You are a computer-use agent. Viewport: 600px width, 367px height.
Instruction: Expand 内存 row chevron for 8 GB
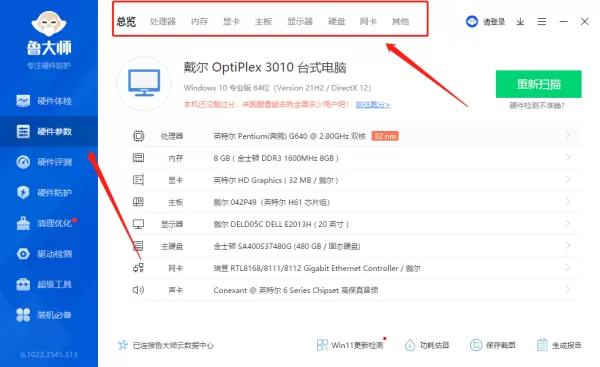click(568, 157)
